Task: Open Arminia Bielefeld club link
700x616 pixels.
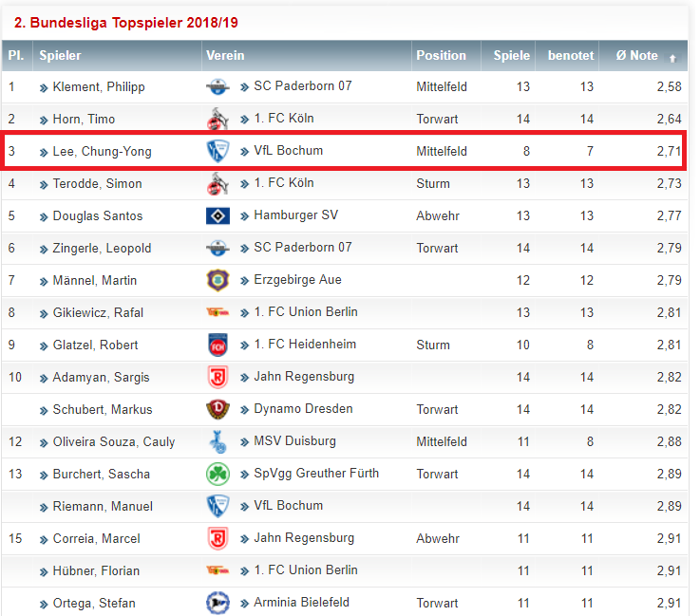Action: tap(301, 602)
